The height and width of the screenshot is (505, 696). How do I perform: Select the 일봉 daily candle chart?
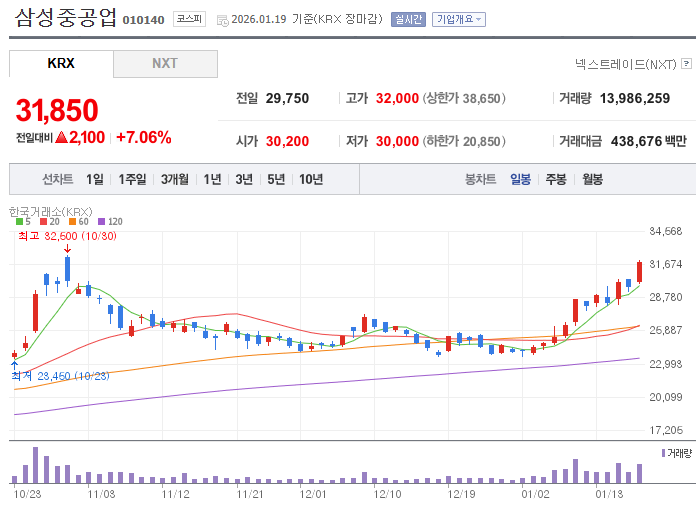point(520,179)
